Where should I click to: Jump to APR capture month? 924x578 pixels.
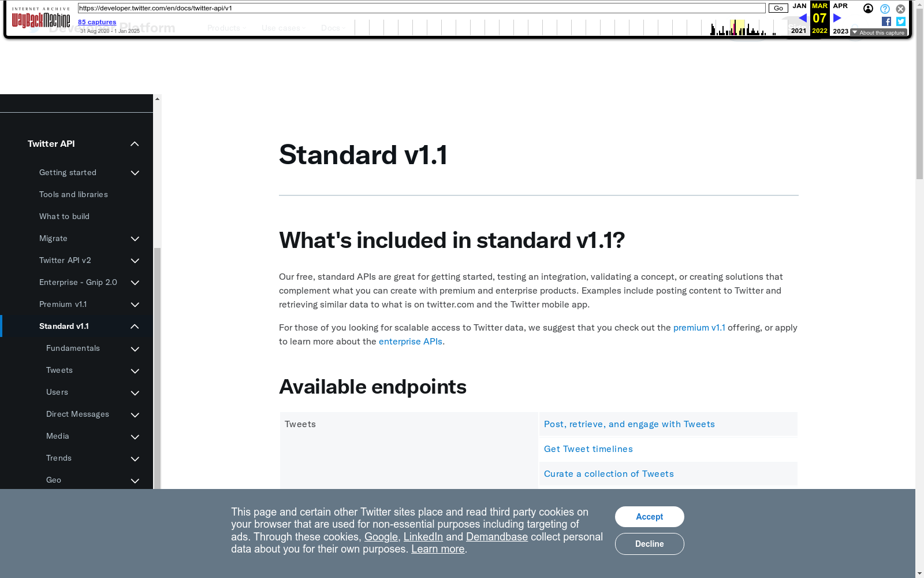(840, 6)
